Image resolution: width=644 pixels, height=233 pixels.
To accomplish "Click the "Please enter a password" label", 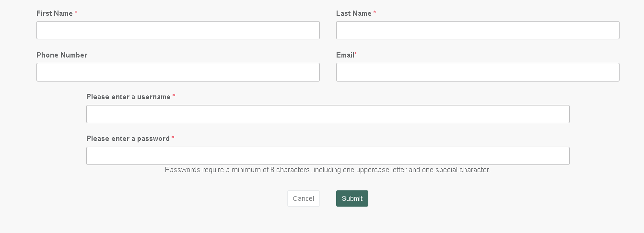I will tap(128, 139).
